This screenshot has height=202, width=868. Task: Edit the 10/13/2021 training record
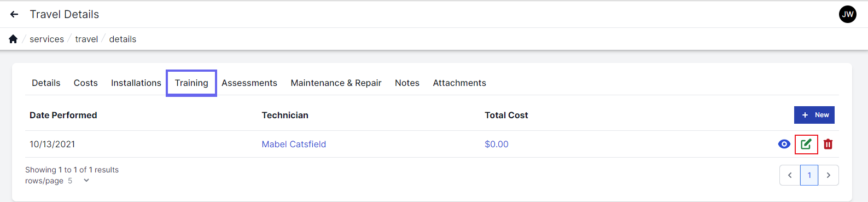click(806, 144)
